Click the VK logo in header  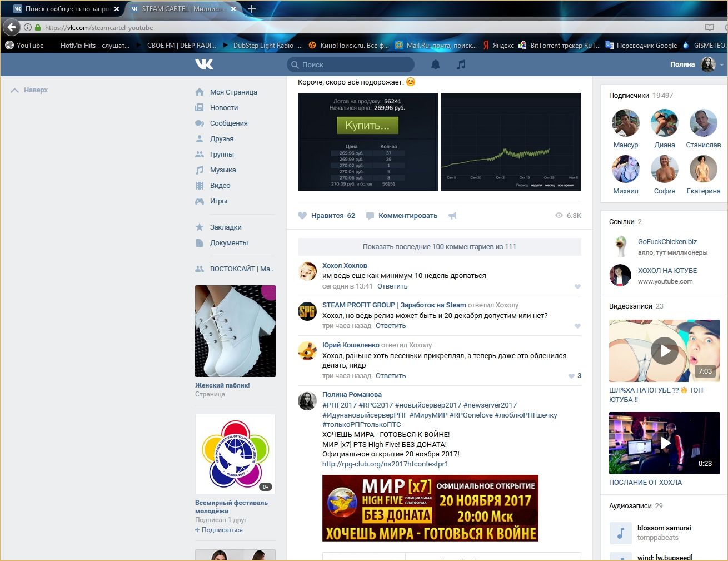(204, 64)
